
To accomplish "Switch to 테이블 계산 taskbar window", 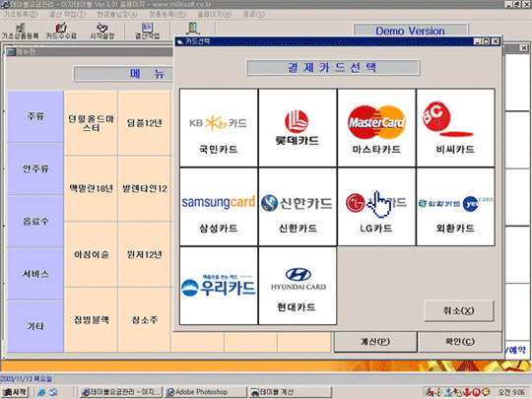I will [x=291, y=392].
